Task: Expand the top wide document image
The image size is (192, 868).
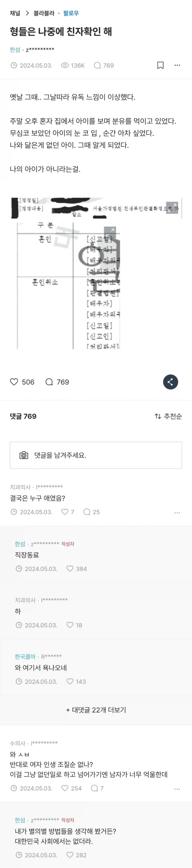Action: [x=172, y=208]
